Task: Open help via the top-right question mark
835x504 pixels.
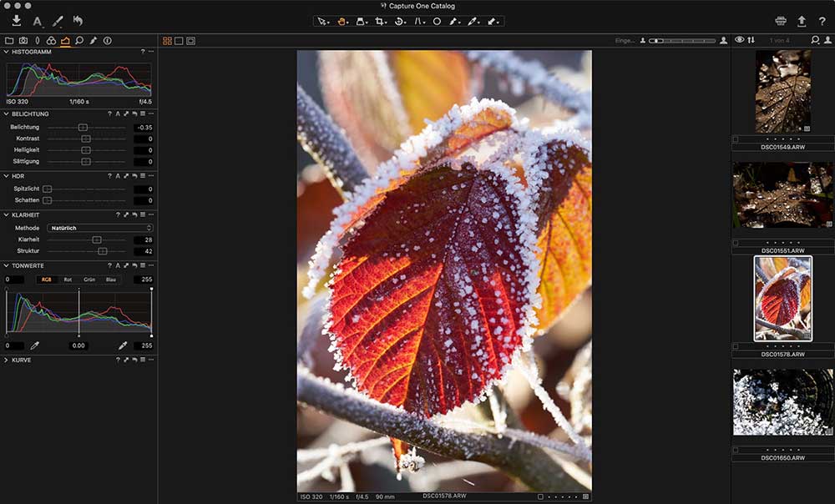Action: 822,21
